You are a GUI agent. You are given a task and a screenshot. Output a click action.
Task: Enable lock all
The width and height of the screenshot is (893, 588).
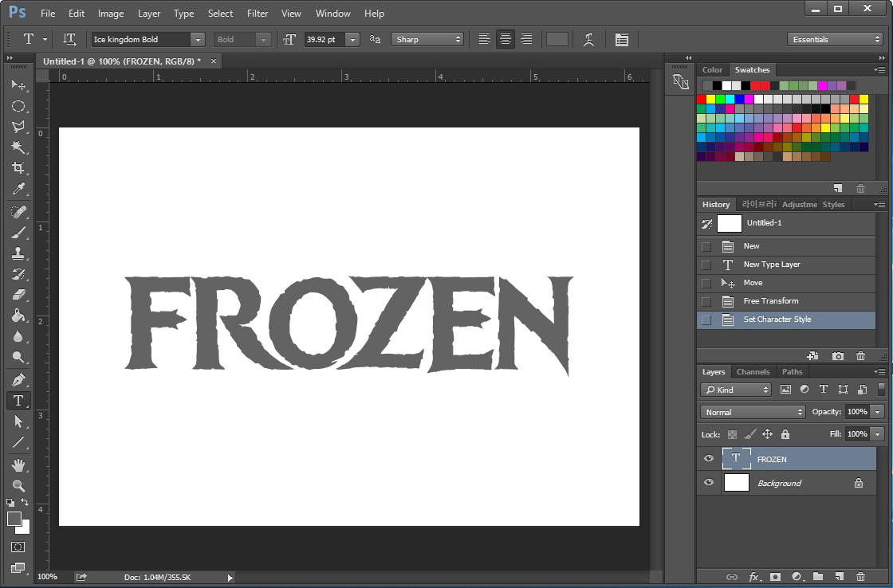point(785,434)
